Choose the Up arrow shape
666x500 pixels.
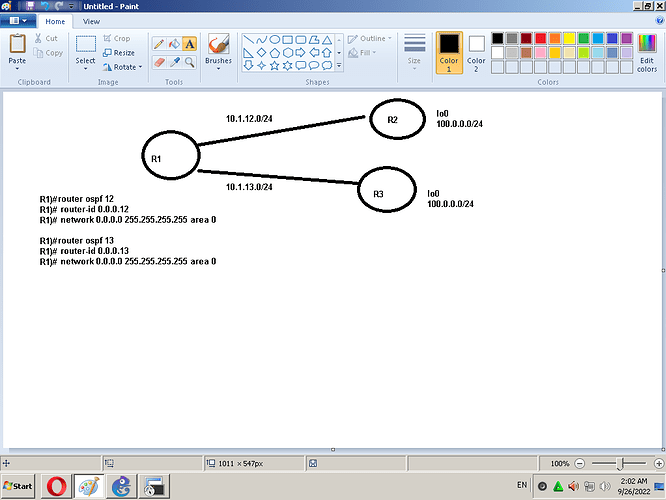pyautogui.click(x=327, y=53)
